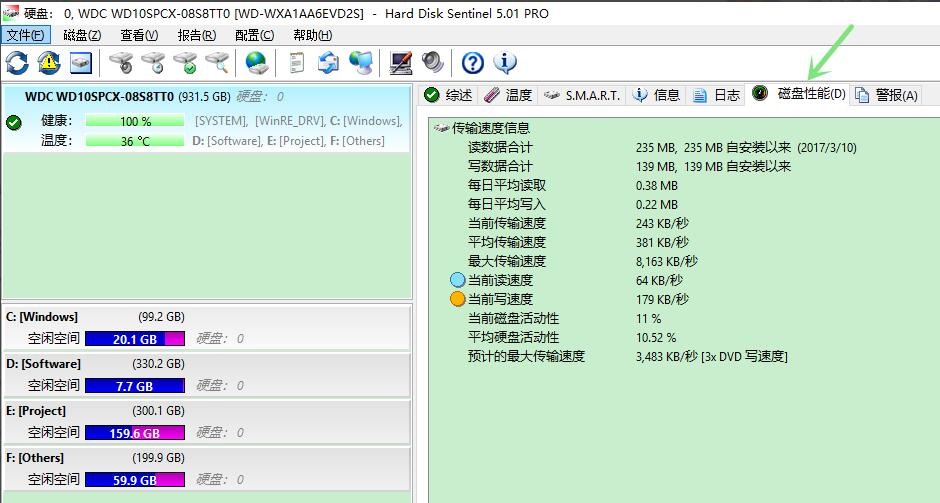Click the document report toolbar icon
This screenshot has width=940, height=503.
point(296,63)
